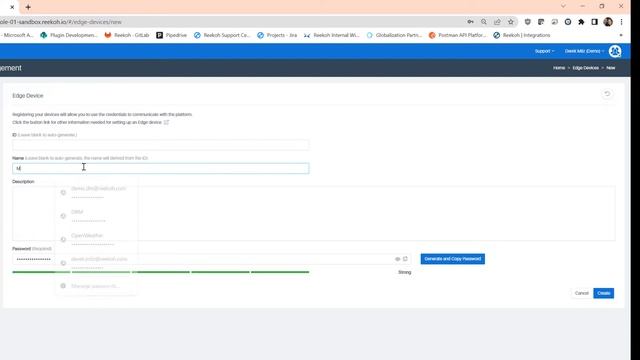The height and width of the screenshot is (360, 640).
Task: Click into the Description text area
Action: tap(313, 213)
